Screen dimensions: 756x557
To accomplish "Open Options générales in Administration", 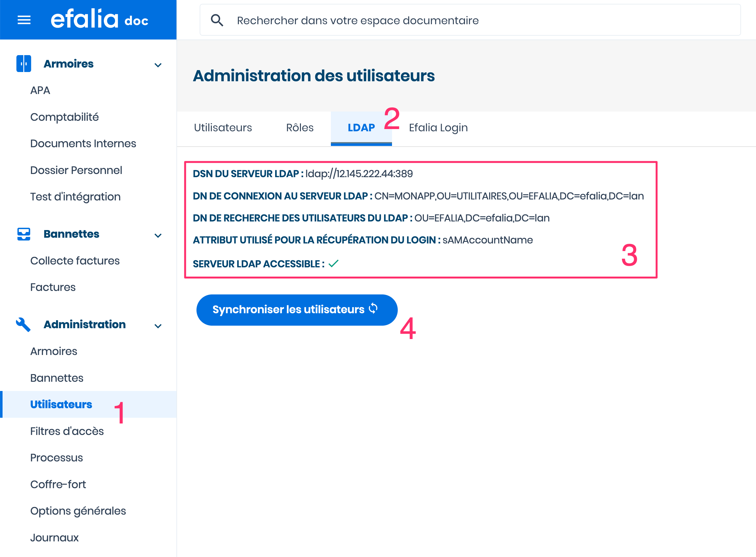I will [x=78, y=511].
